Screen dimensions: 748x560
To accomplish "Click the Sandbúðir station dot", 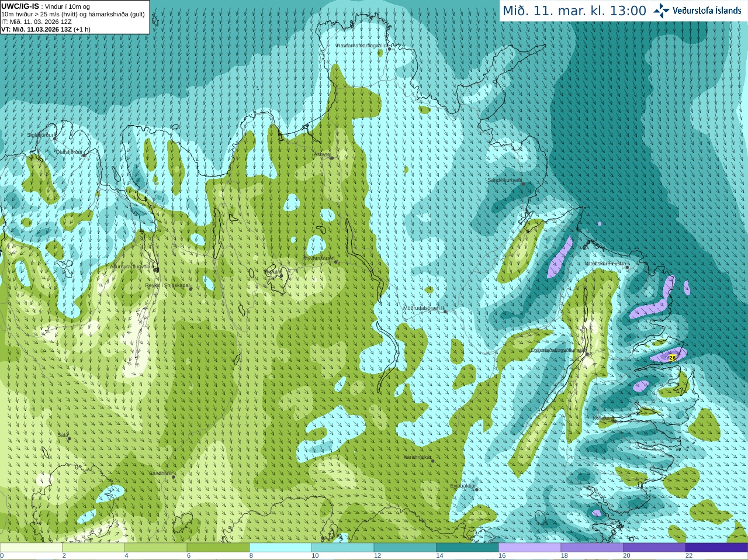I will point(174,477).
